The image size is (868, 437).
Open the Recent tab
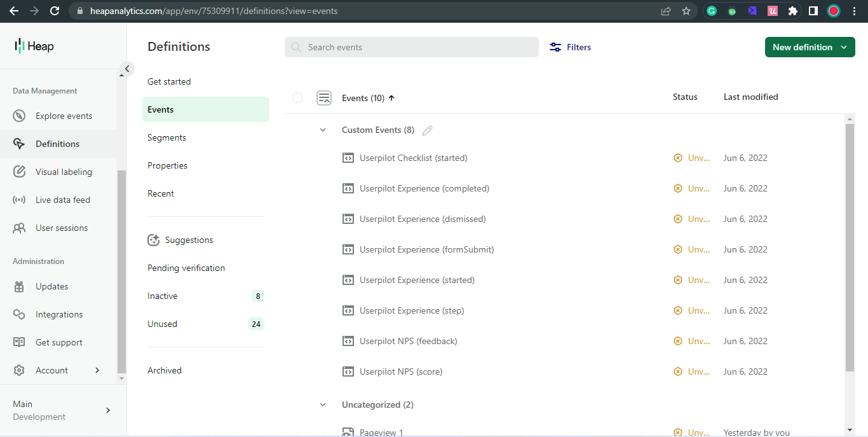161,193
